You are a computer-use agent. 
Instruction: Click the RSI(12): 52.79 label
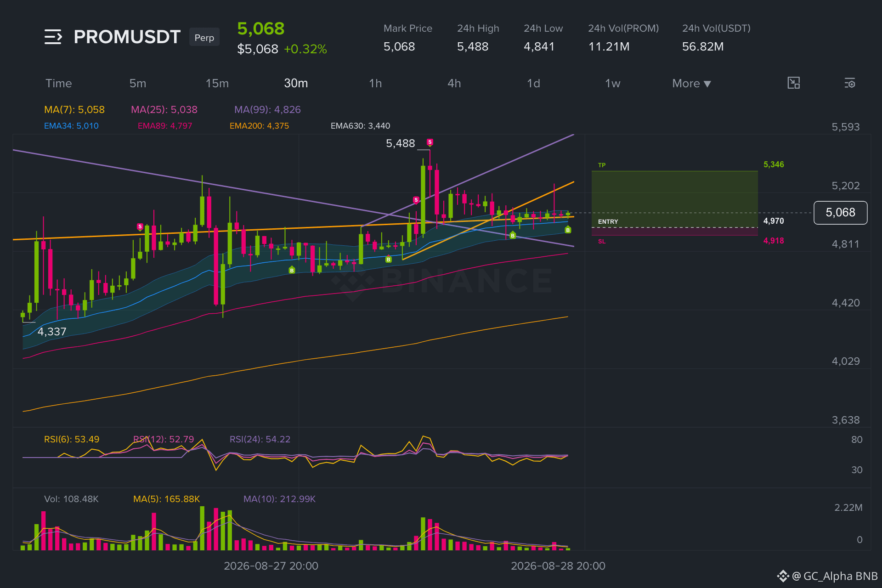pos(164,439)
